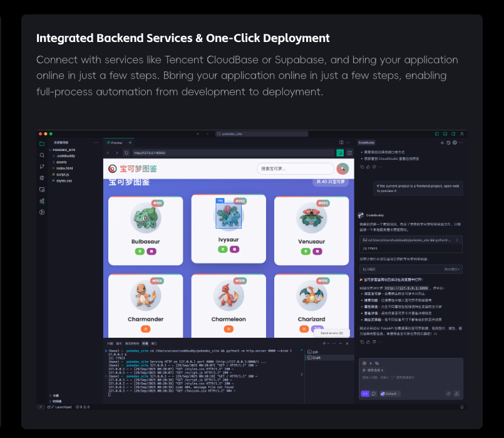This screenshot has height=438, width=504.
Task: Toggle the left sidebar layout icon
Action: point(437,133)
